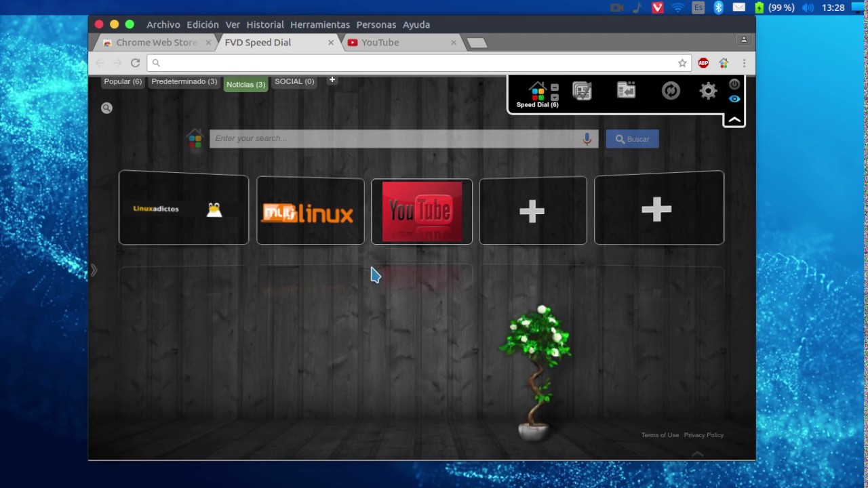Open the Herramientas menu
Image resolution: width=868 pixels, height=488 pixels.
pyautogui.click(x=320, y=24)
